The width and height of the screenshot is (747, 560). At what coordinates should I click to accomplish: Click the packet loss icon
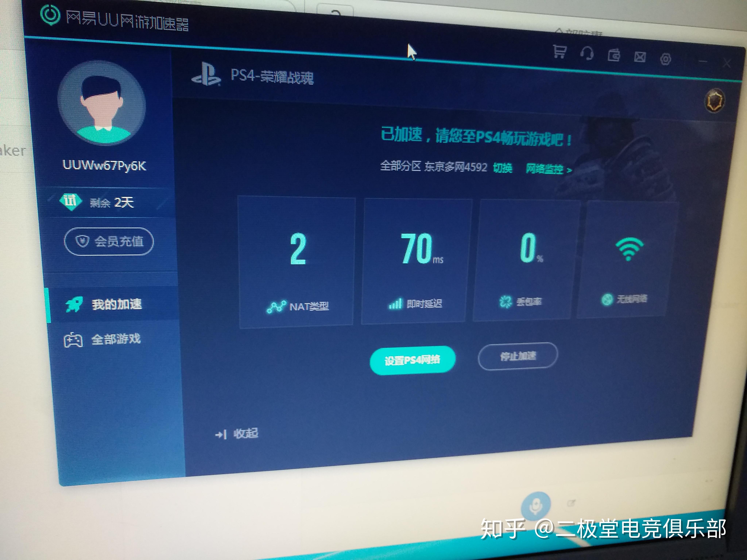pos(506,302)
